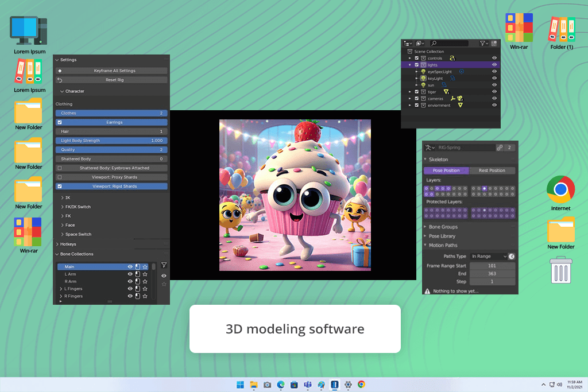
Task: Select Scene Collection in the outliner
Action: [429, 51]
